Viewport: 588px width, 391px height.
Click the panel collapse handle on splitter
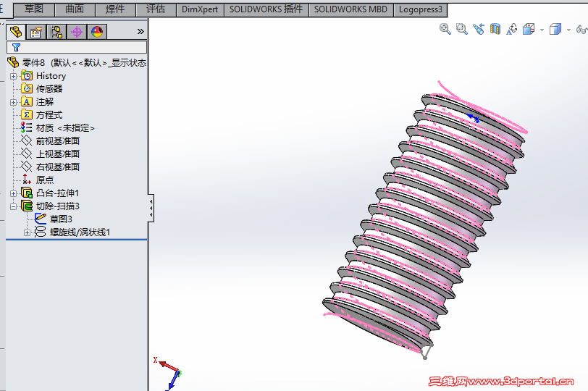click(151, 208)
